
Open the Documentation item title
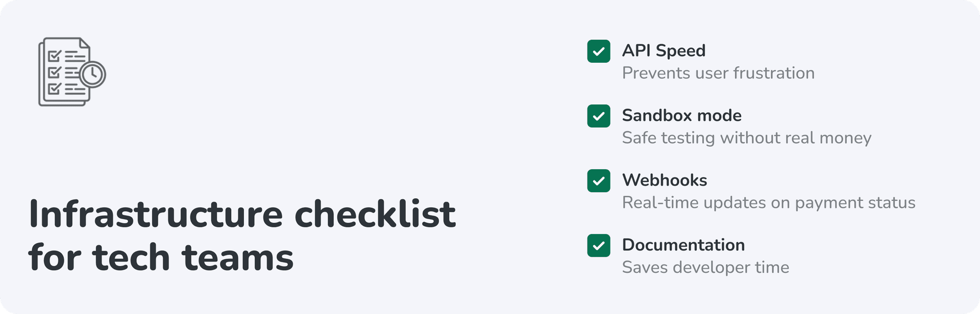coord(683,245)
